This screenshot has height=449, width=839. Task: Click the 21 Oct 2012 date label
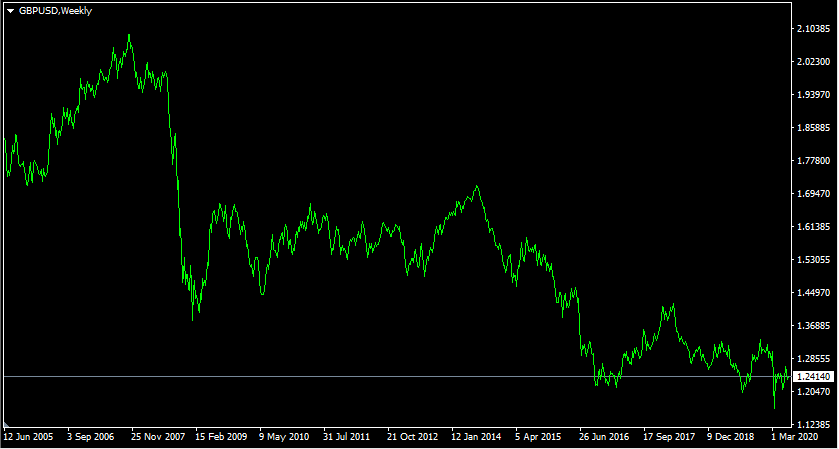click(x=413, y=437)
